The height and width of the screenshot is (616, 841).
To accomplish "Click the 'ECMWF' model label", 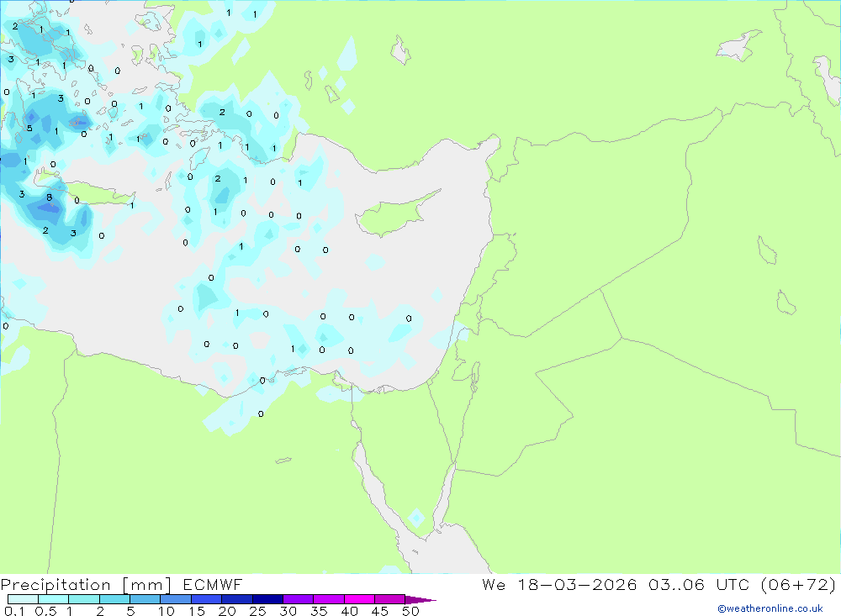I will point(213,584).
